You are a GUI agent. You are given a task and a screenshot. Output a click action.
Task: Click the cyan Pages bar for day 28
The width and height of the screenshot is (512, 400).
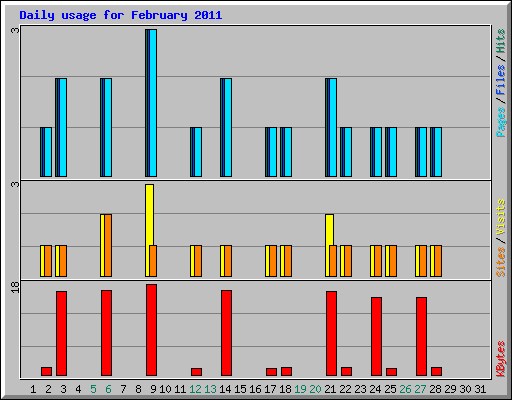(x=438, y=152)
